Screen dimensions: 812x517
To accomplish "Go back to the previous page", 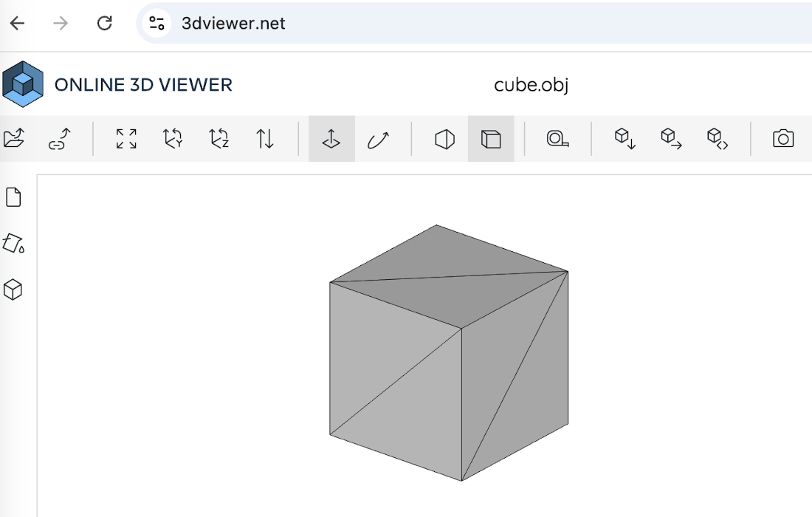I will pyautogui.click(x=17, y=24).
